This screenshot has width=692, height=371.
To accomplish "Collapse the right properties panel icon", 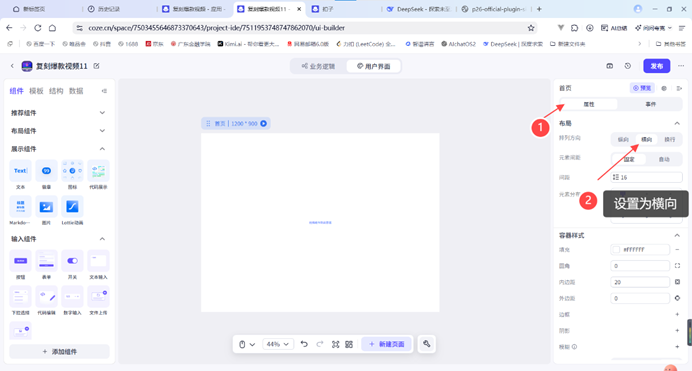I will click(x=679, y=88).
